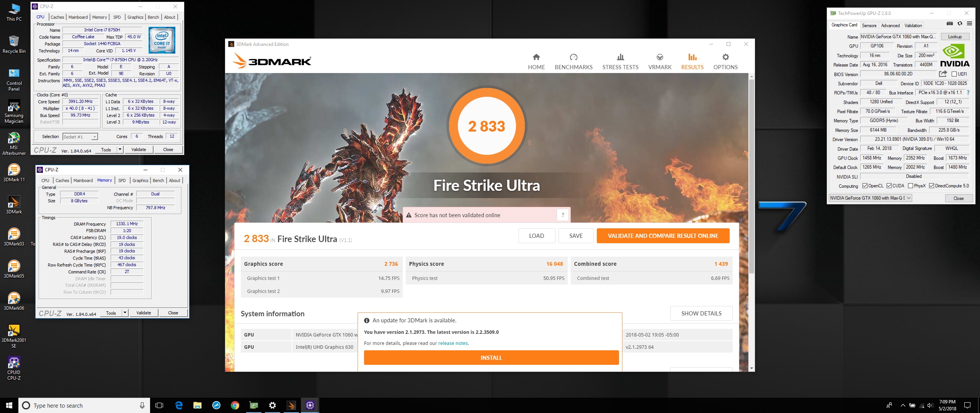Open Chrome from taskbar
980x413 pixels.
pyautogui.click(x=235, y=405)
